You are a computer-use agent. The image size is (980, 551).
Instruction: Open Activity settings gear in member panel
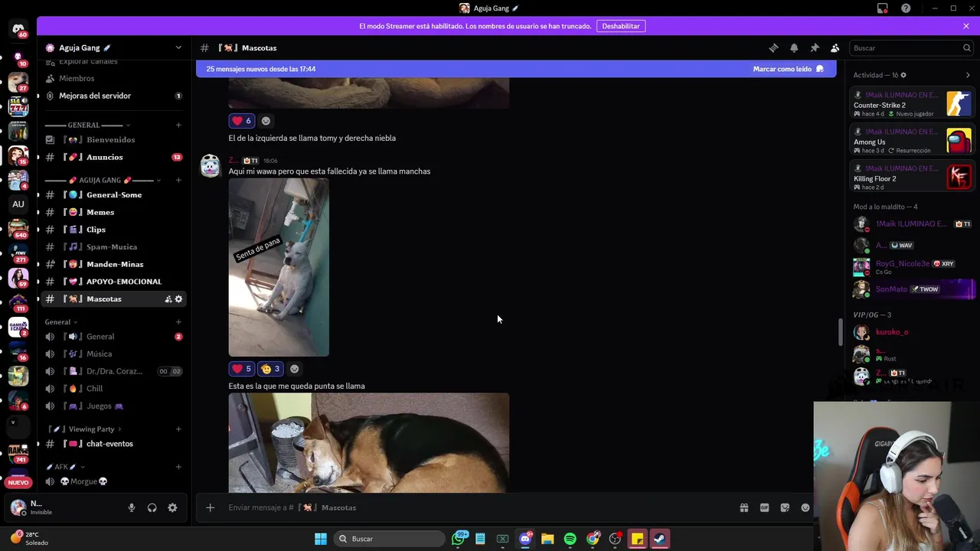[x=903, y=75]
